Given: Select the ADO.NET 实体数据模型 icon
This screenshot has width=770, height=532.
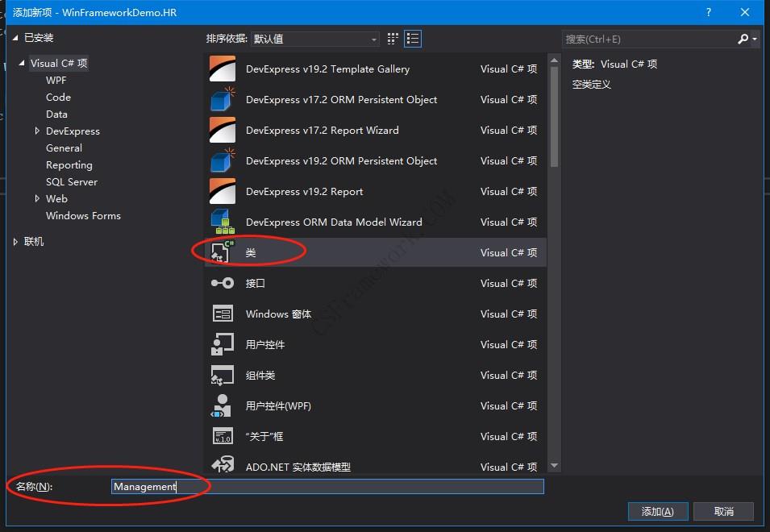Looking at the screenshot, I should coord(223,467).
